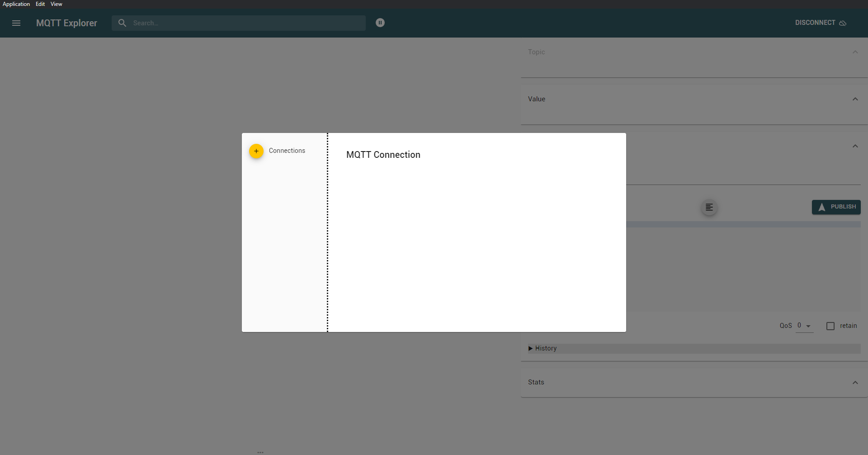Image resolution: width=868 pixels, height=455 pixels.
Task: Toggle the raw payload format icon
Action: click(708, 207)
